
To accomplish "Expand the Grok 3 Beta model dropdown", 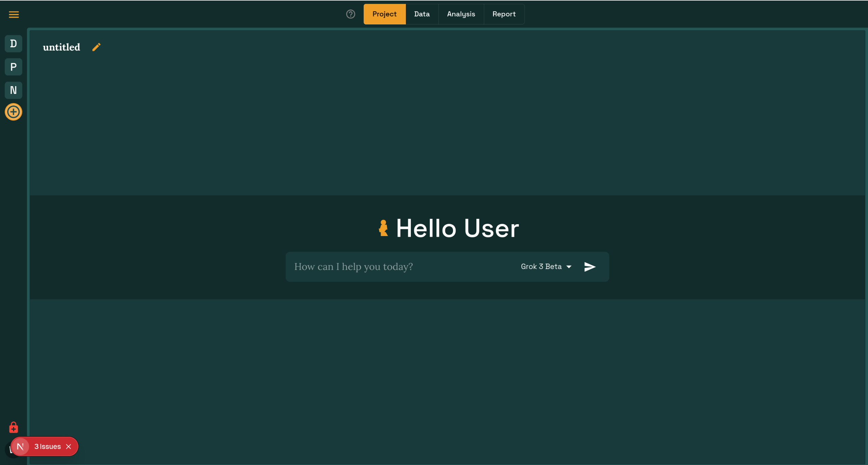I will click(x=546, y=267).
